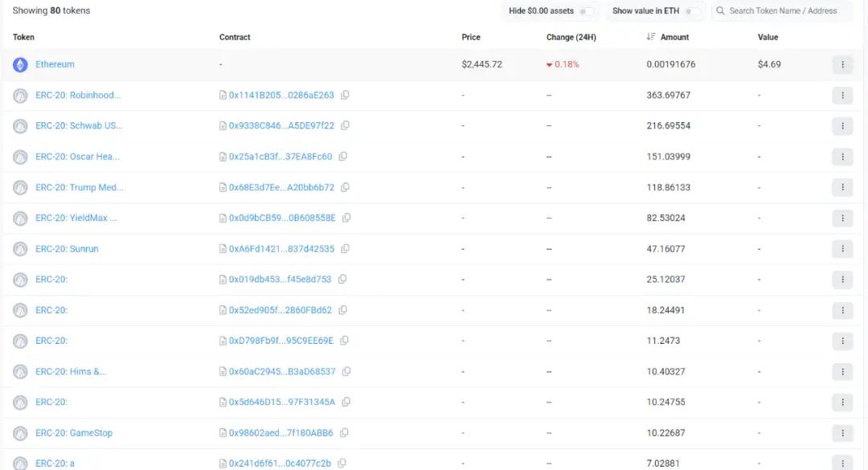Copy the 0x0d9bCB59...0B608558E contract address
This screenshot has width=868, height=470.
click(x=346, y=218)
